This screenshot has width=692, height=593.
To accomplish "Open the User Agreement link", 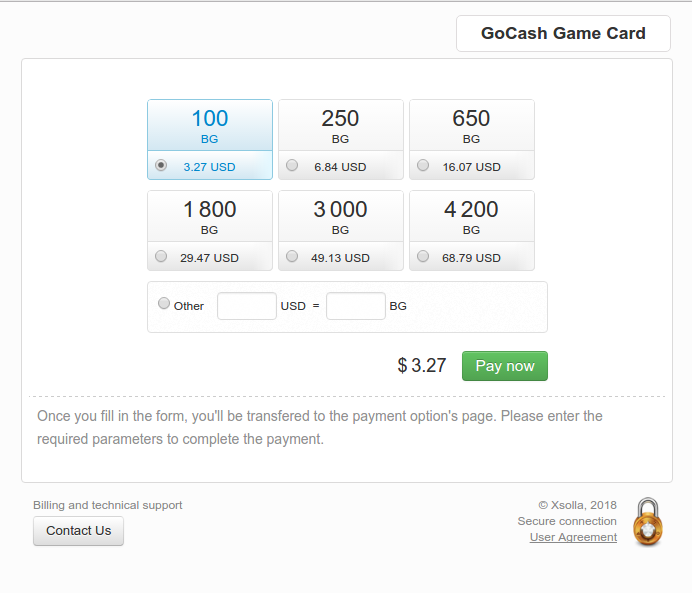I will point(573,537).
